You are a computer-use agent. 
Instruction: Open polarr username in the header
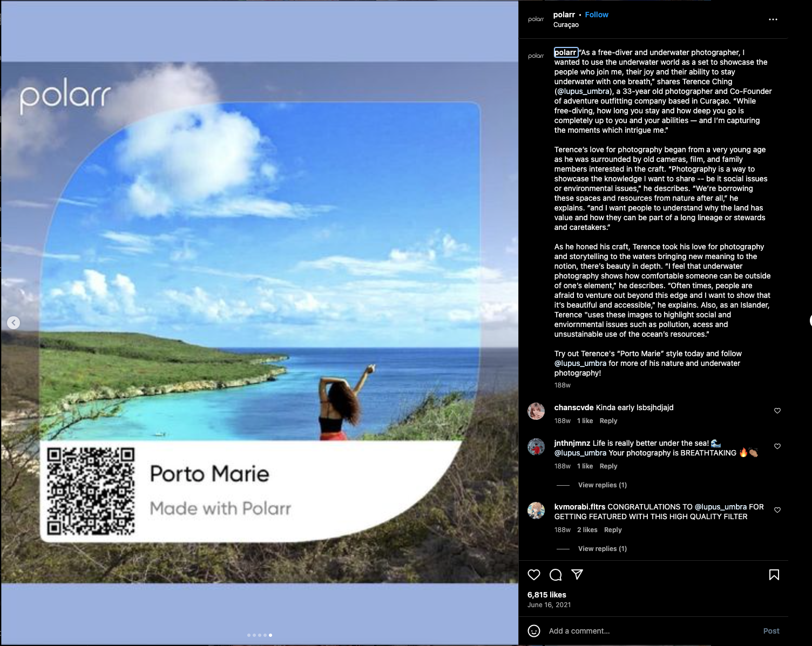coord(564,15)
